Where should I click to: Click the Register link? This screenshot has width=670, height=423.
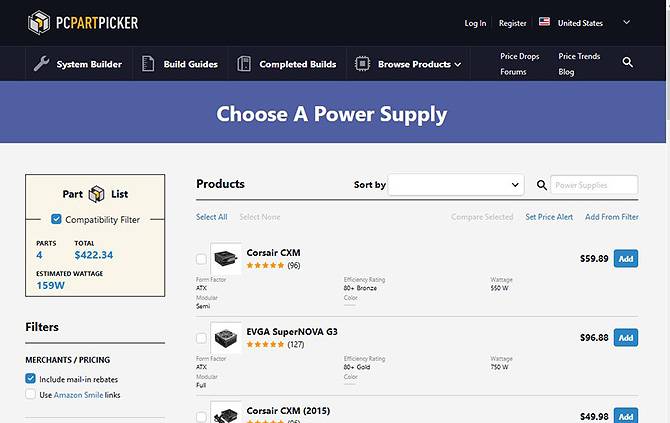point(512,23)
